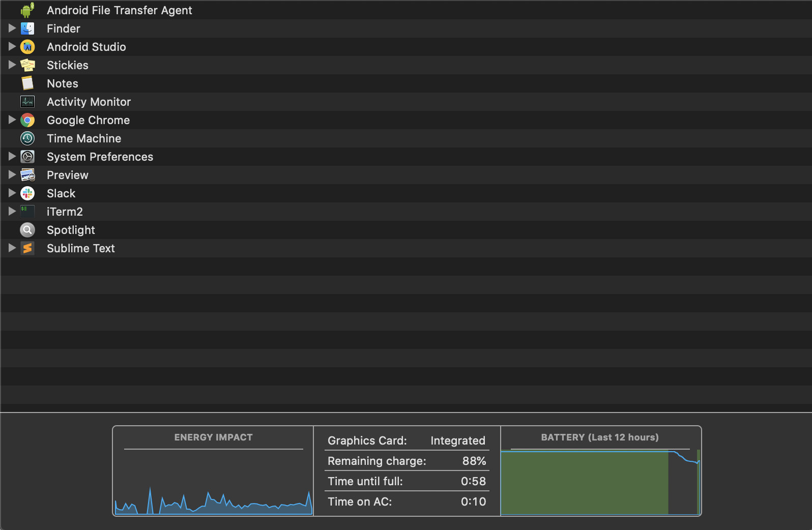Screen dimensions: 812x530
Task: Click the "88%" remaining charge value
Action: coord(474,461)
